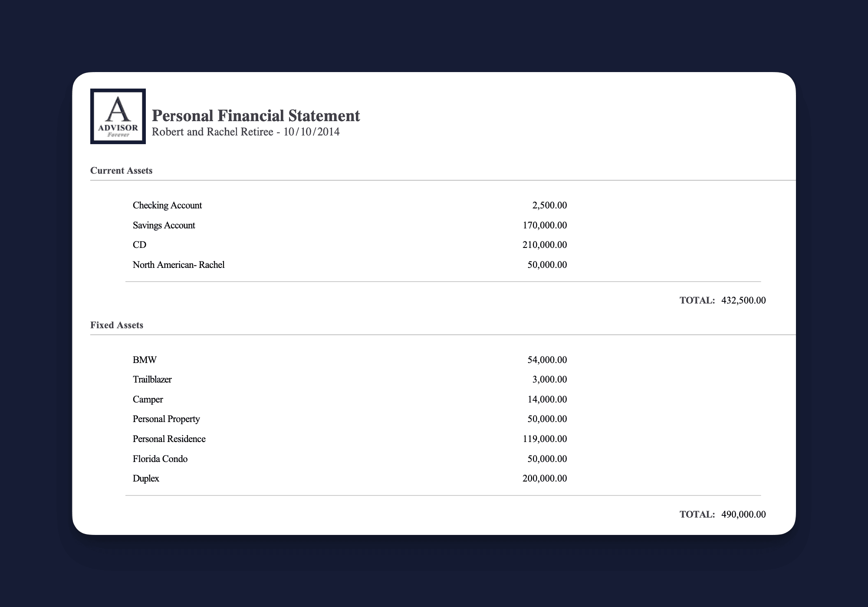
Task: Select the Camper entry
Action: pos(148,399)
